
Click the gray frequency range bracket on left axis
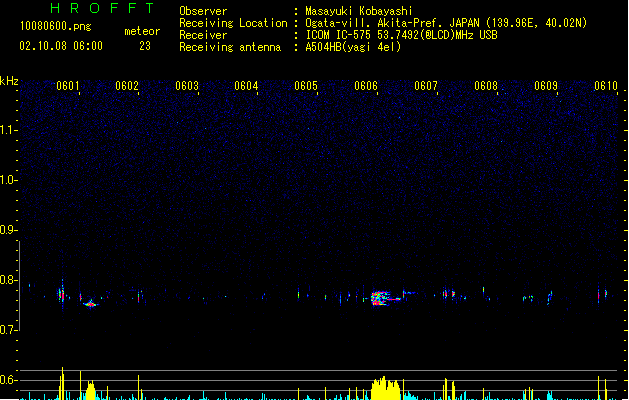tap(19, 286)
